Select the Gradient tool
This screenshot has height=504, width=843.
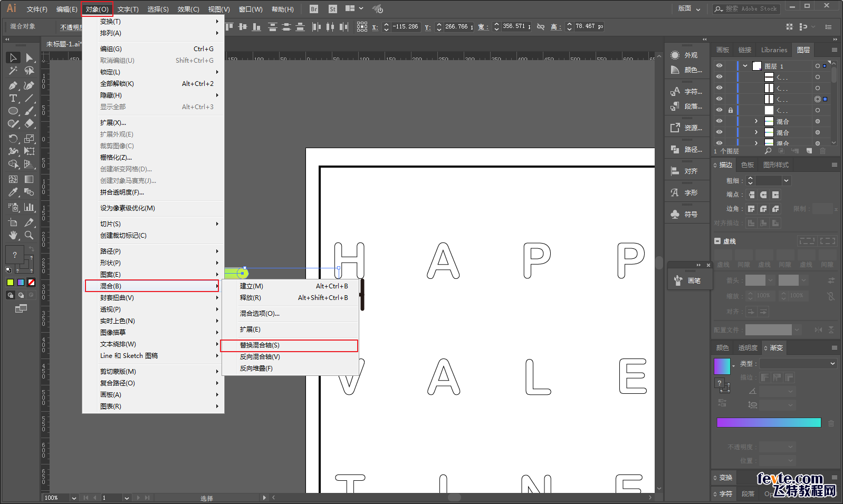[x=30, y=179]
